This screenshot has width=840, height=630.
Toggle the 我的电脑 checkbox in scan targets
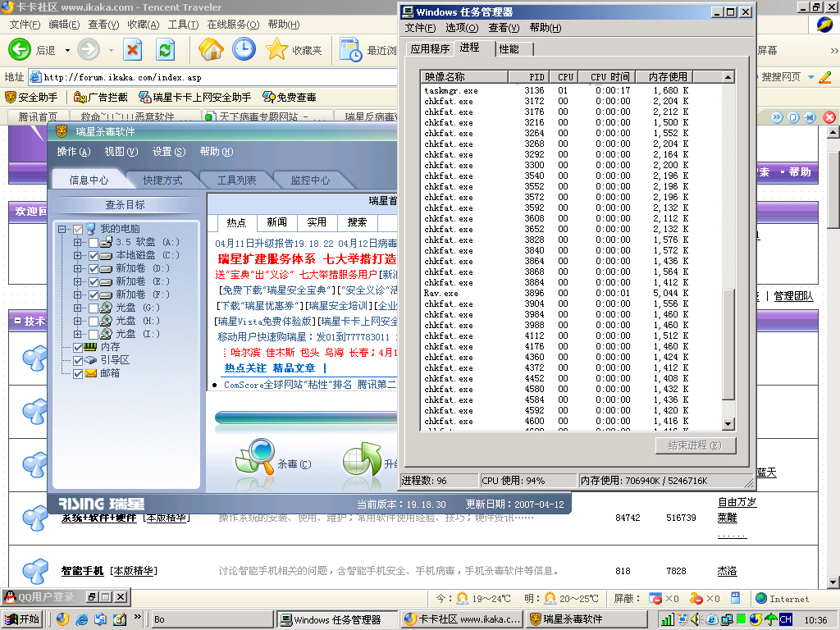click(78, 230)
